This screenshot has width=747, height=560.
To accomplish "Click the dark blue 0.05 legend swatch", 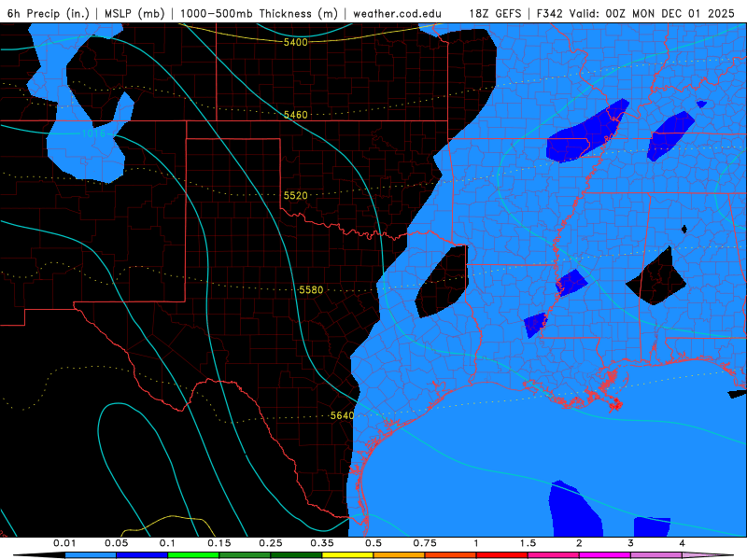I will tap(142, 555).
